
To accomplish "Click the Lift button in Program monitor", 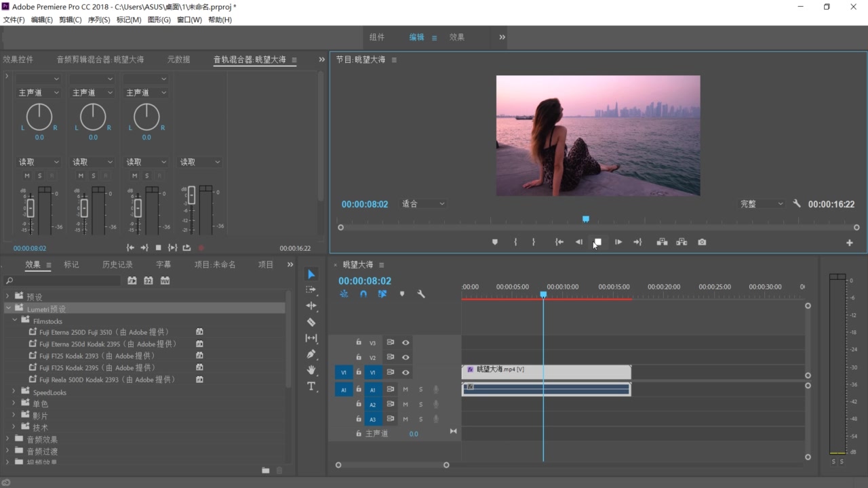I will 662,242.
